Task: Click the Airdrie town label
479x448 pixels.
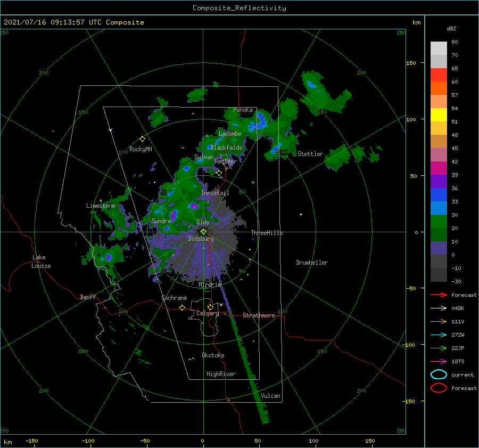Action: click(x=210, y=284)
